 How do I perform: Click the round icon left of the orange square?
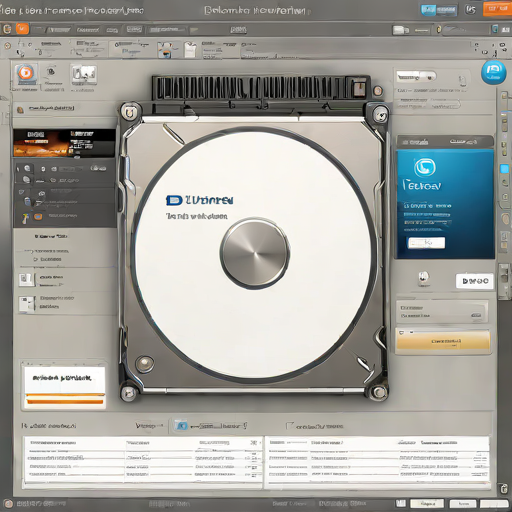point(7,29)
